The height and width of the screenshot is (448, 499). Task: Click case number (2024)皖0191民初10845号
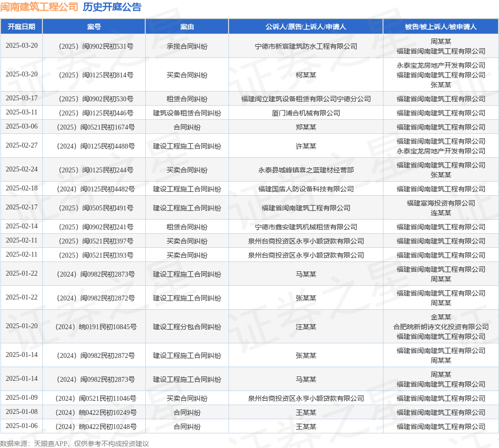pyautogui.click(x=96, y=327)
